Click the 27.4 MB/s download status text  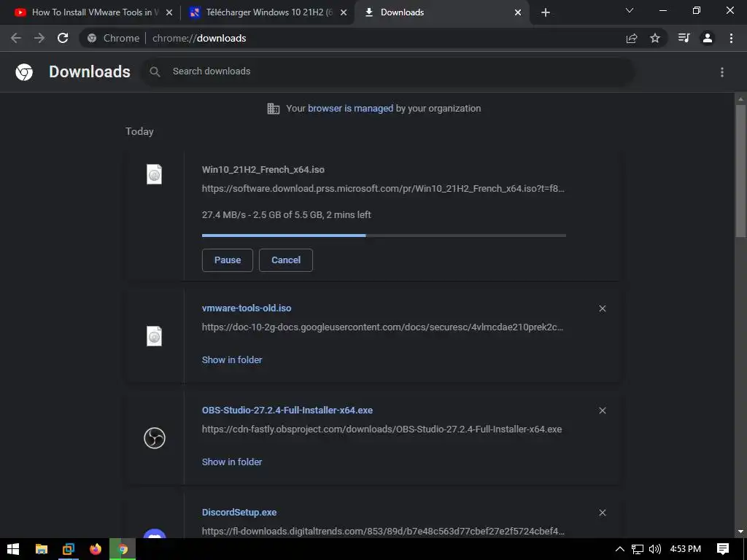click(286, 215)
